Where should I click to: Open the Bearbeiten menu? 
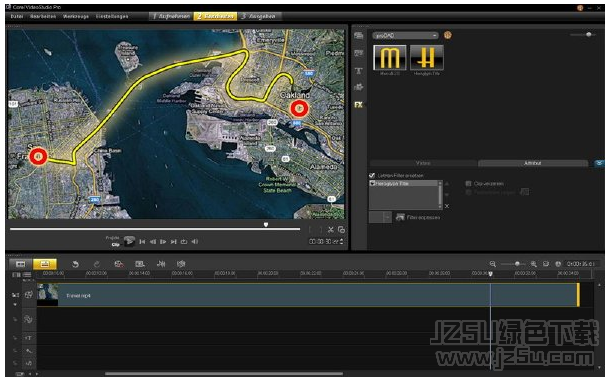tap(43, 16)
